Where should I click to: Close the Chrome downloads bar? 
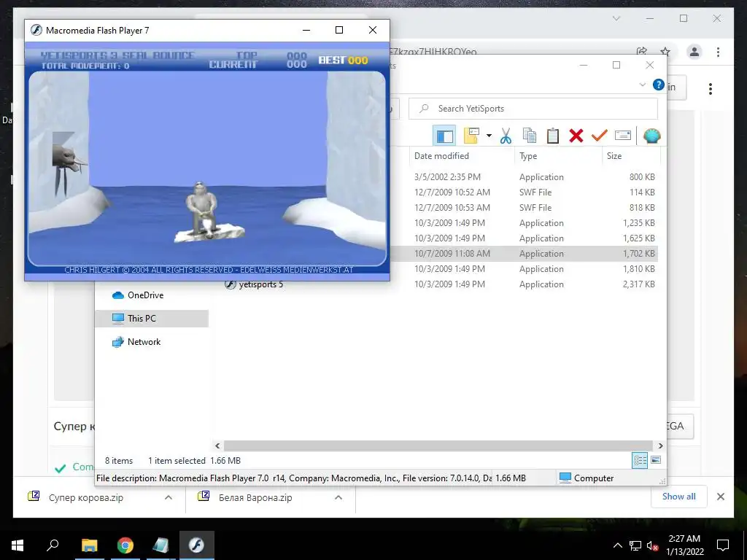(x=720, y=497)
